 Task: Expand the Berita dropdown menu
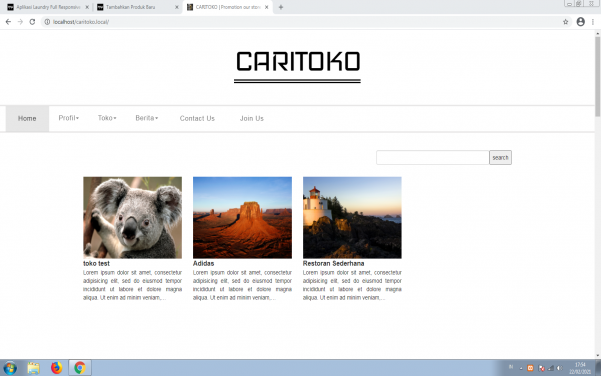[146, 118]
